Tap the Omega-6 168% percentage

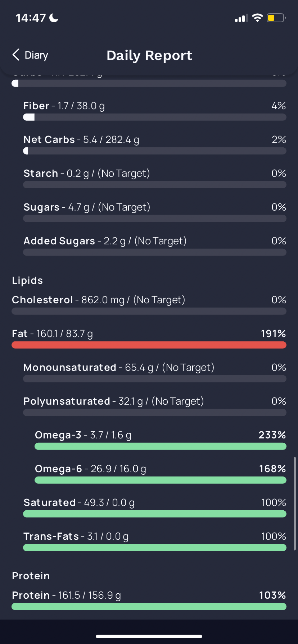[x=272, y=469]
